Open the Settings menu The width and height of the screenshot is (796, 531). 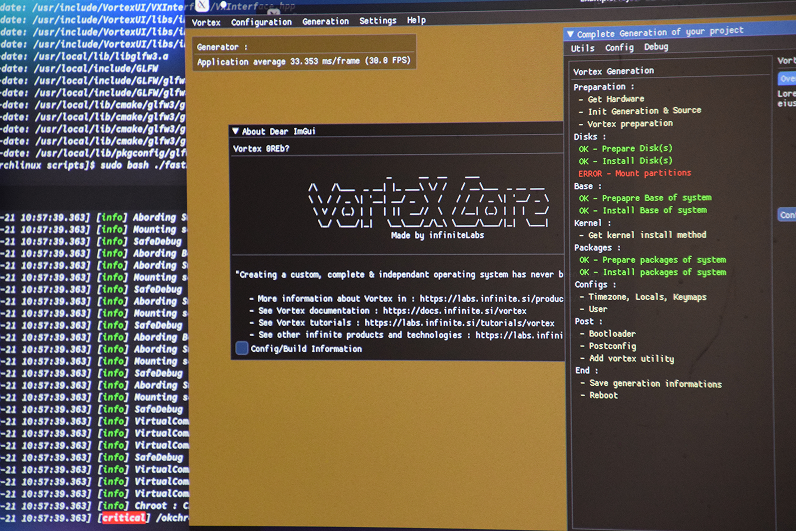[x=378, y=21]
